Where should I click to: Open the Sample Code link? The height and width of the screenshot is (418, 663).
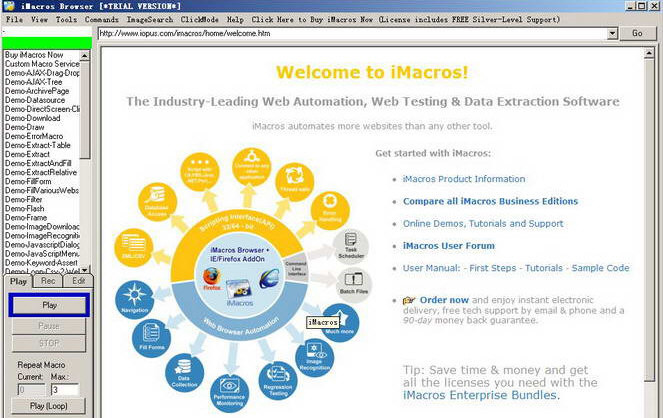tap(600, 268)
